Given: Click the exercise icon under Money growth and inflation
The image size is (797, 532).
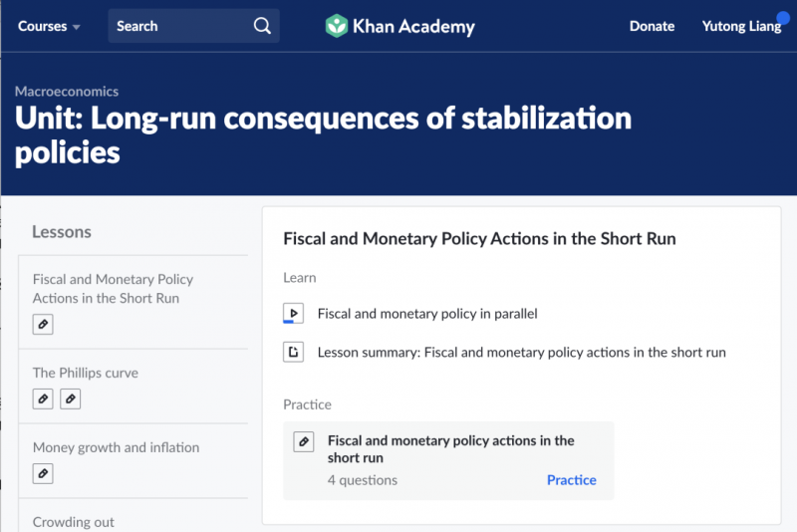Looking at the screenshot, I should 43,473.
